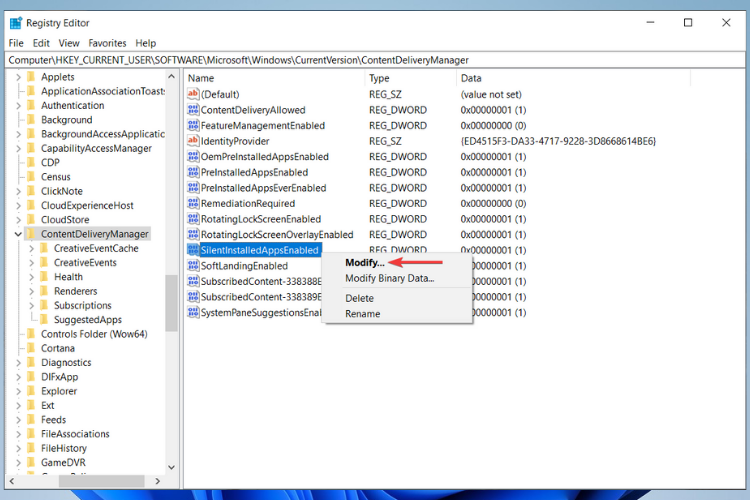Click the Health folder icon
The height and width of the screenshot is (500, 750).
44,277
